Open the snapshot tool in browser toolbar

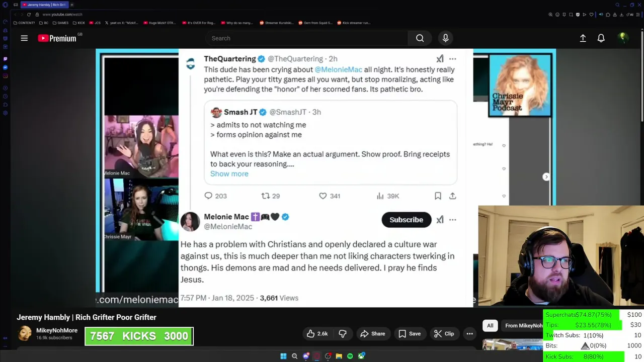(571, 15)
